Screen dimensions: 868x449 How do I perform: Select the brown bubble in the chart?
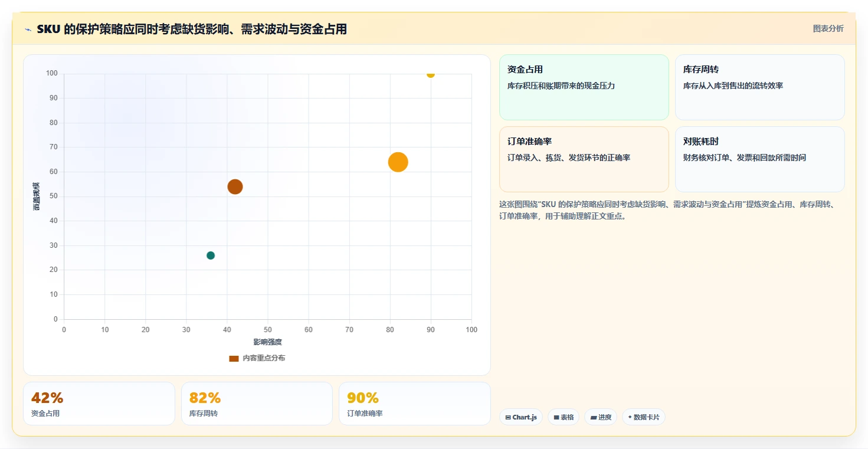235,186
